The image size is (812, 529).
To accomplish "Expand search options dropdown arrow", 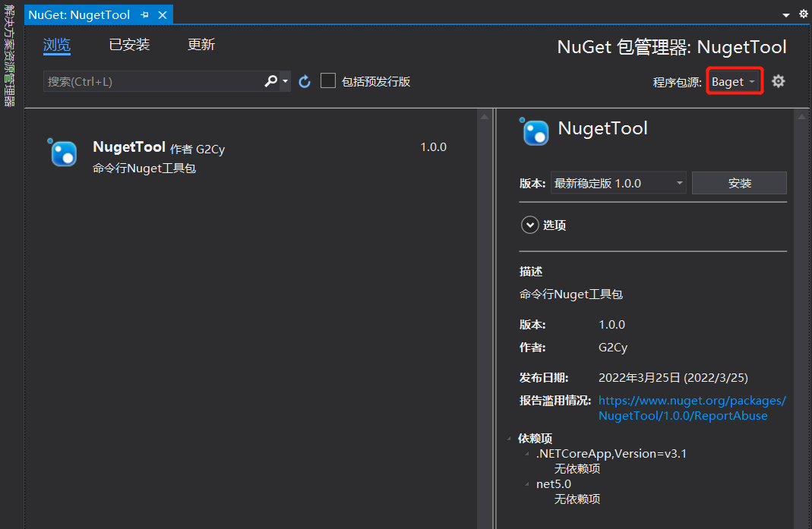I will click(286, 81).
